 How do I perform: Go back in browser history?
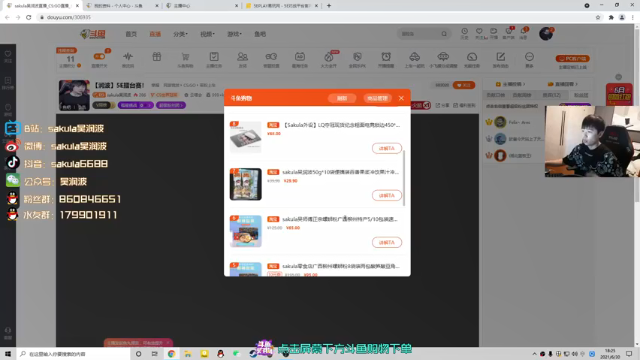(7, 17)
